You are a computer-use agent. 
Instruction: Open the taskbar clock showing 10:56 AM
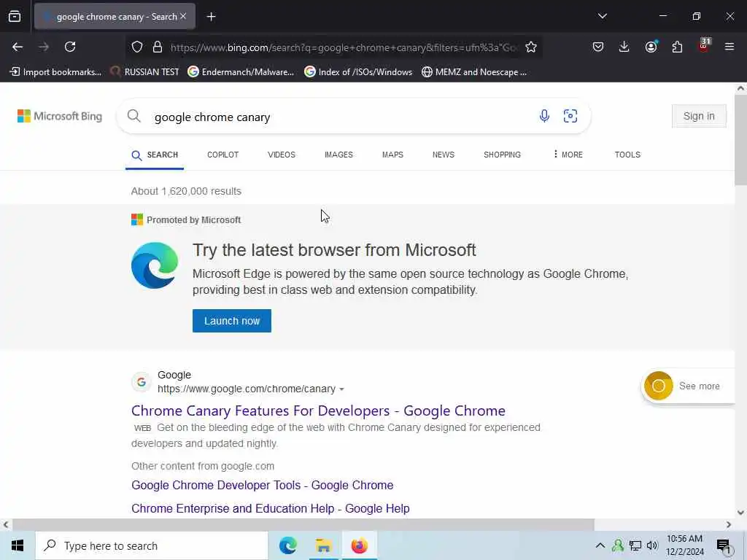pyautogui.click(x=684, y=545)
